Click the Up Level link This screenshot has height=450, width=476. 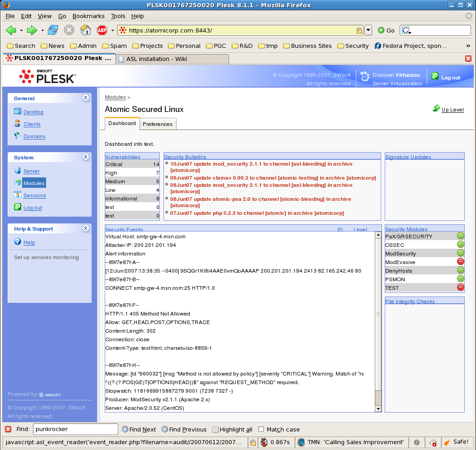click(x=452, y=110)
